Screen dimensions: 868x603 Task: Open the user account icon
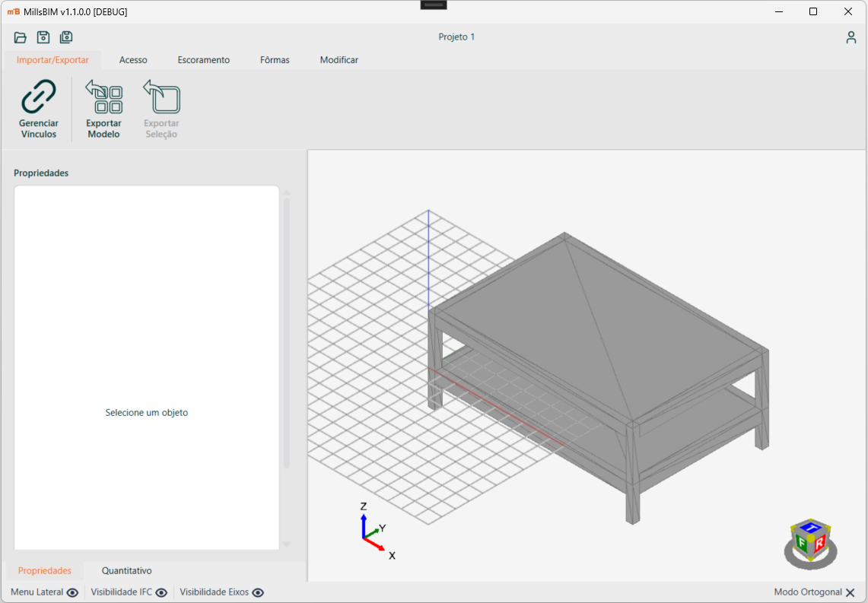(851, 37)
